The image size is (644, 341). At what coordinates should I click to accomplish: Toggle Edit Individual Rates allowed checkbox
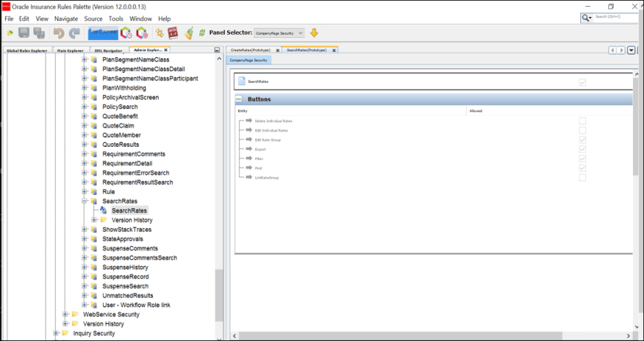point(582,130)
